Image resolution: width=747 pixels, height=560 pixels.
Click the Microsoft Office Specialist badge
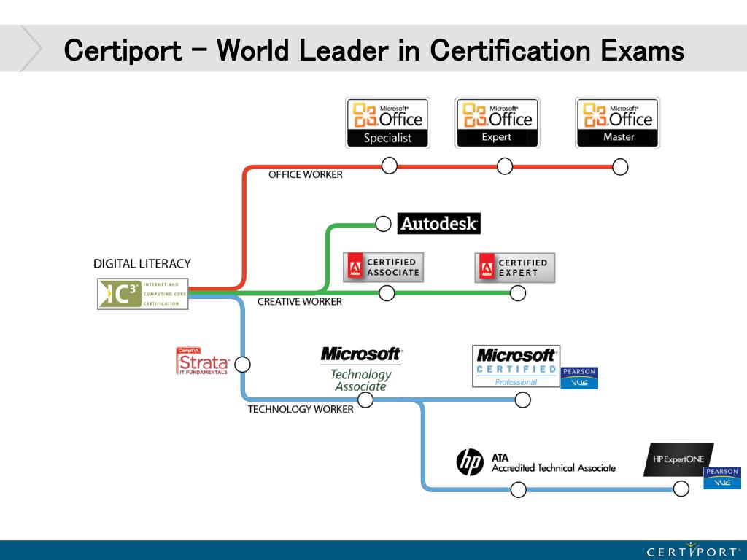coord(387,122)
